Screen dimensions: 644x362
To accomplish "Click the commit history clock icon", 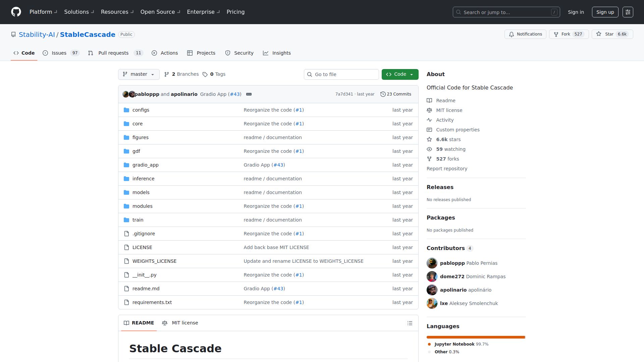I will point(383,94).
